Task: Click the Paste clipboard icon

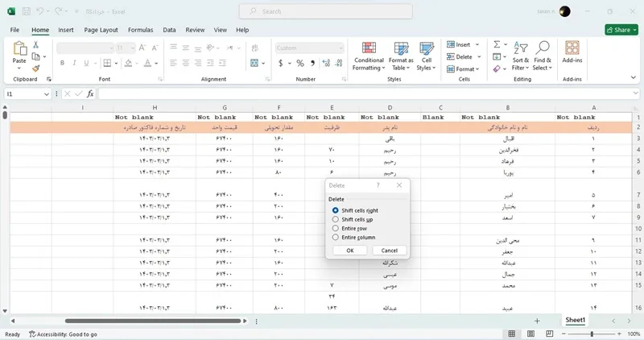Action: [19, 48]
